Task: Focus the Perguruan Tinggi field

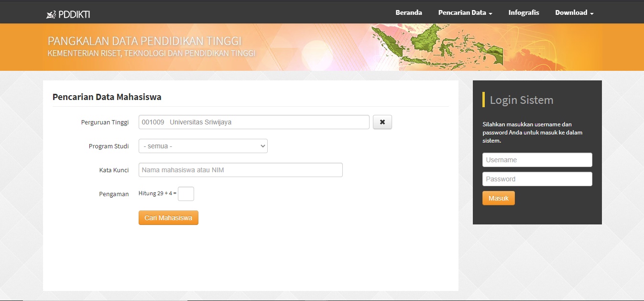Action: pos(254,122)
